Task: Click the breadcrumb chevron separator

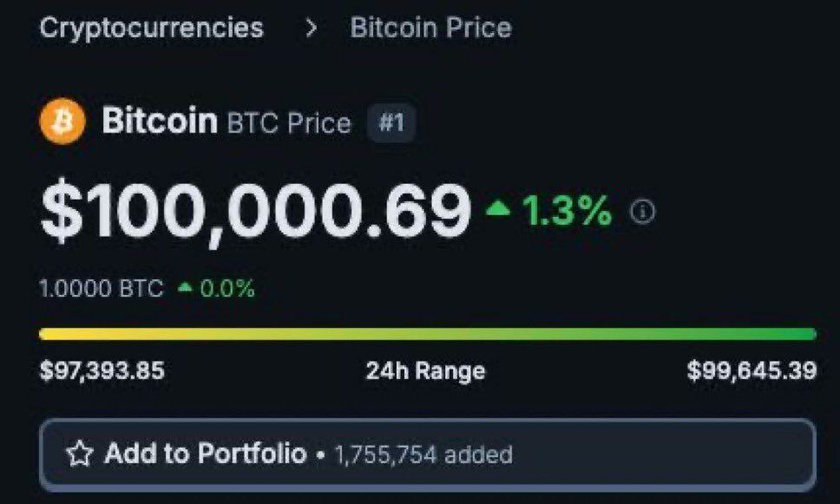Action: 311,28
